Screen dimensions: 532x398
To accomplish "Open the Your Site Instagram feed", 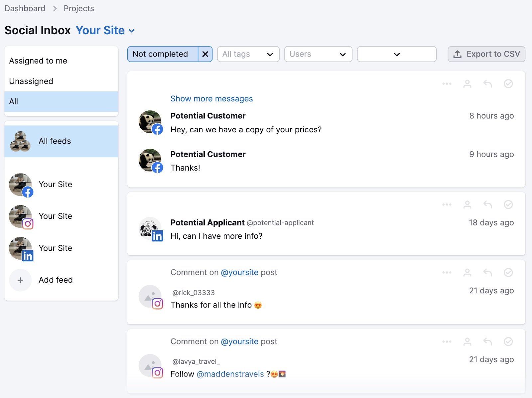I will point(55,216).
